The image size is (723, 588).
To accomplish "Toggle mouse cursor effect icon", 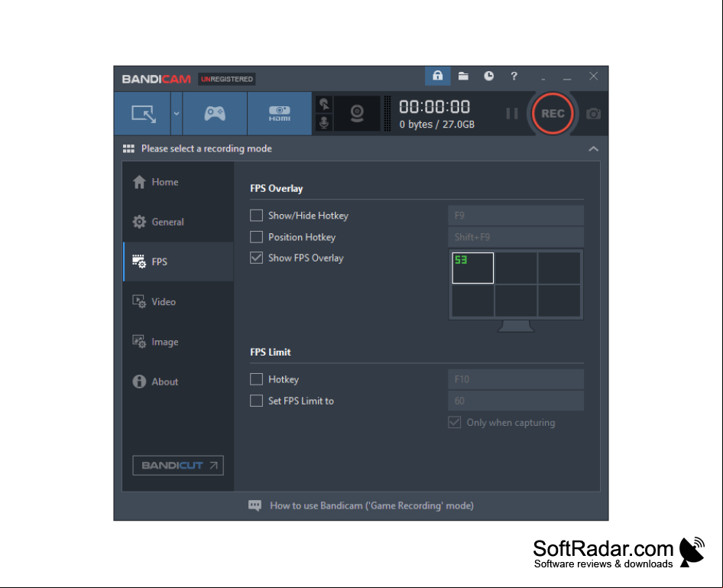I will 324,105.
